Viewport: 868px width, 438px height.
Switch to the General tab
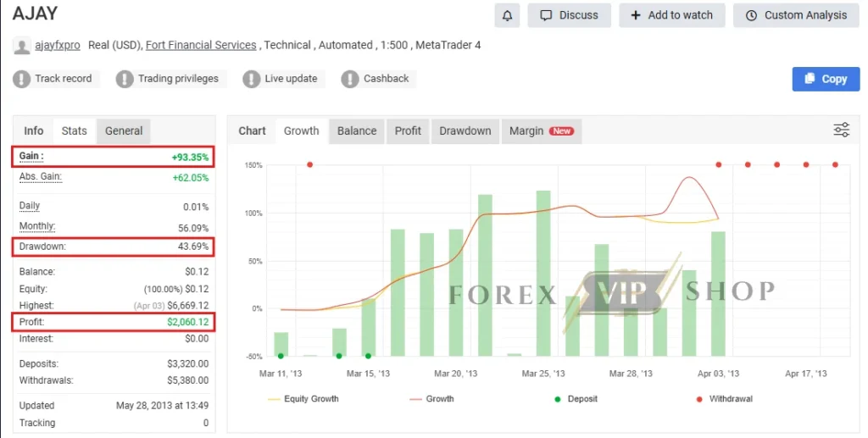coord(124,131)
